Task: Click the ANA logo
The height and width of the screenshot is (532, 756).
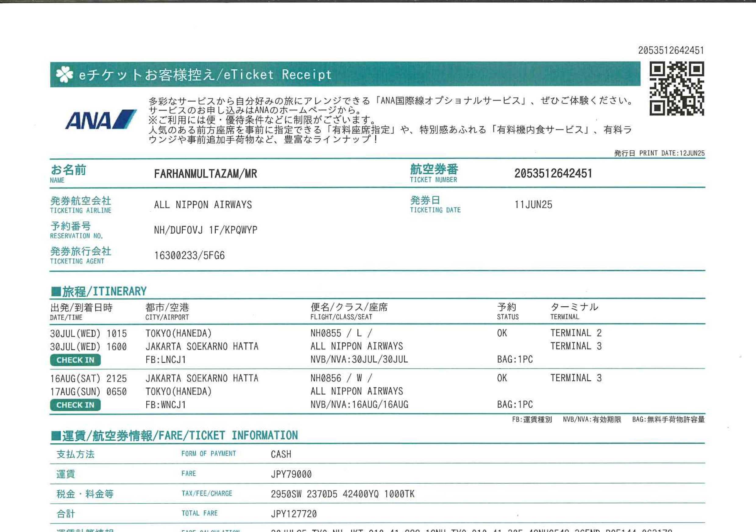Action: (101, 119)
